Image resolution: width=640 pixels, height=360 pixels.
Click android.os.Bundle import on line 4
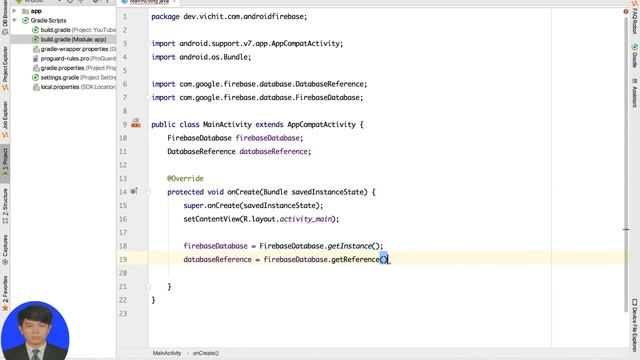(x=213, y=57)
